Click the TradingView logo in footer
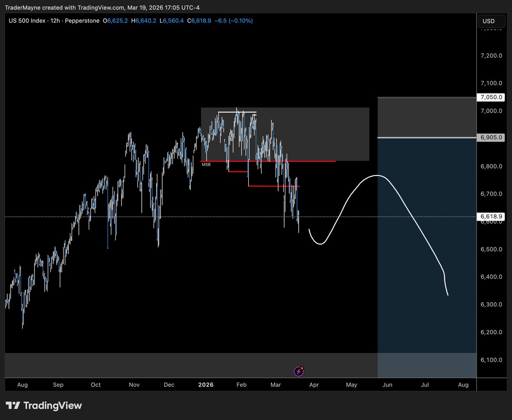The image size is (512, 420). (x=44, y=405)
